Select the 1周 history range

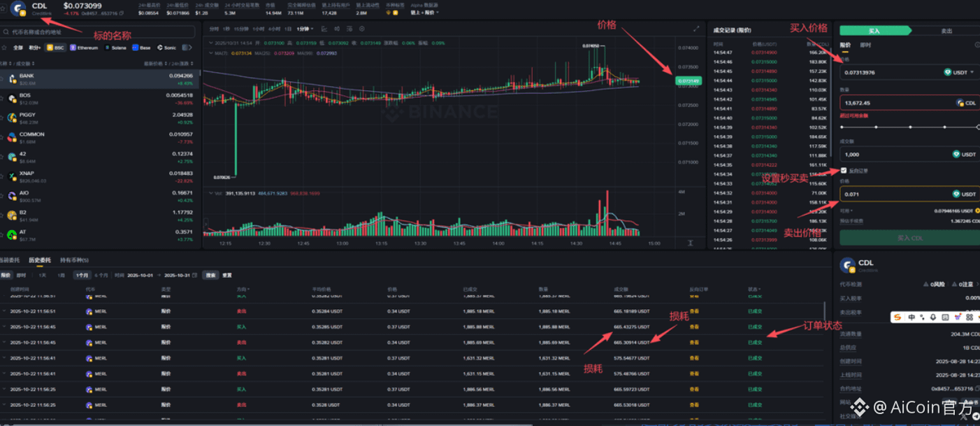(62, 276)
